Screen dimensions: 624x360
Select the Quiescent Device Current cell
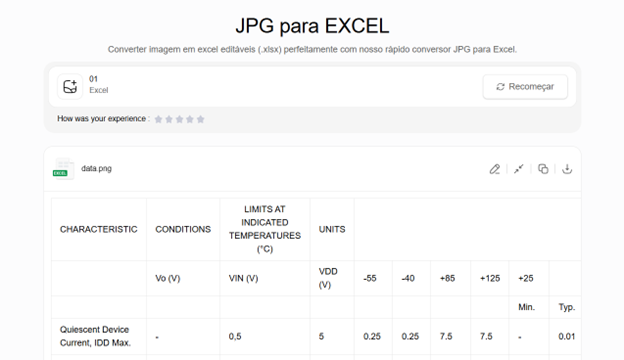click(99, 337)
